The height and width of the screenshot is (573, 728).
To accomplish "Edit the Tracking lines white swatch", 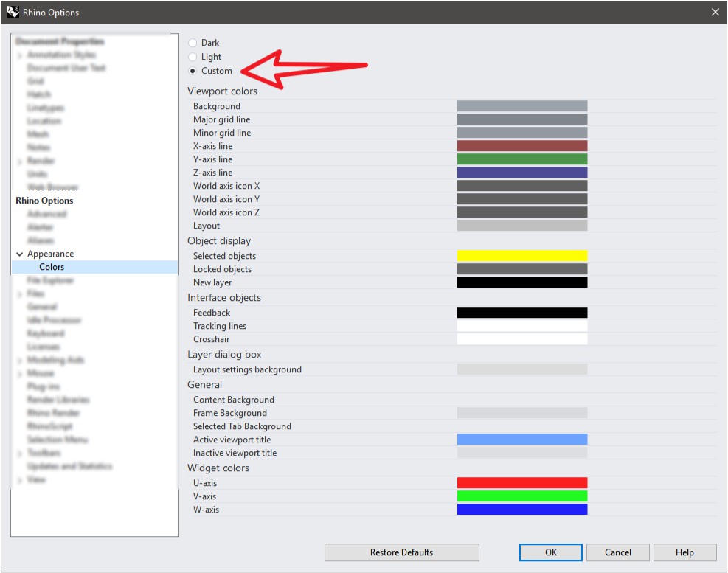I will 522,325.
